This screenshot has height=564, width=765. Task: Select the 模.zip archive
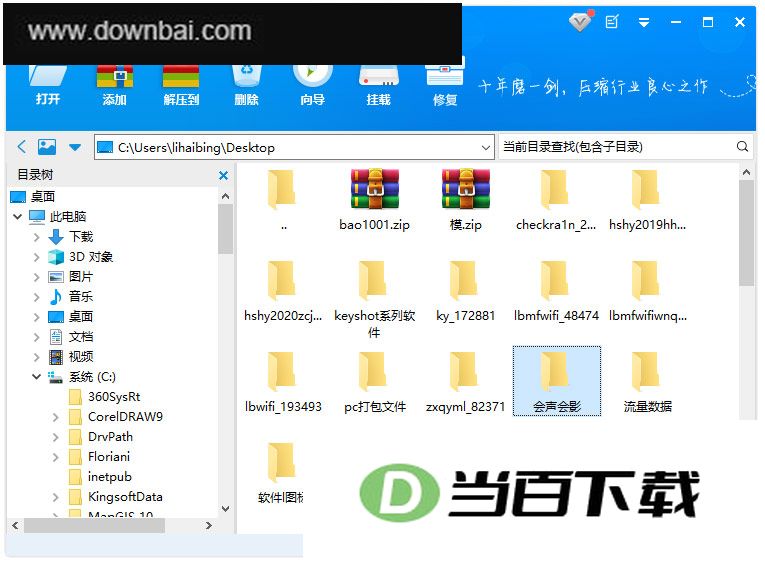pyautogui.click(x=466, y=200)
